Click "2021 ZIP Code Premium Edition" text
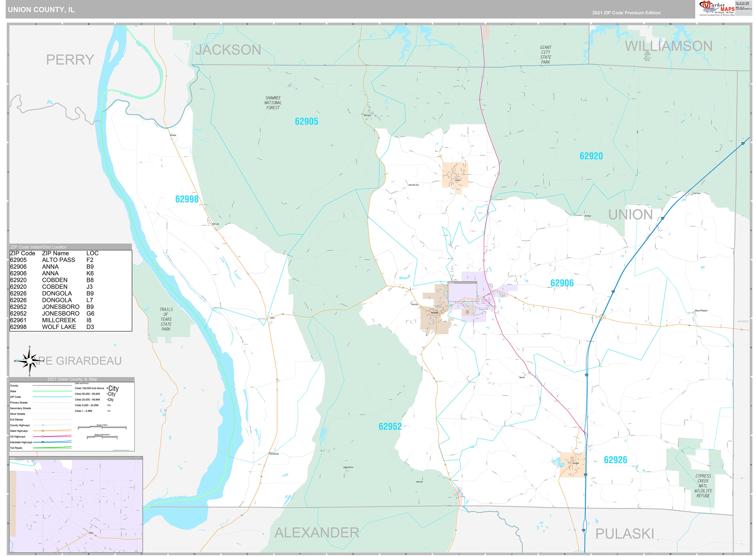The height and width of the screenshot is (556, 756). pyautogui.click(x=626, y=13)
